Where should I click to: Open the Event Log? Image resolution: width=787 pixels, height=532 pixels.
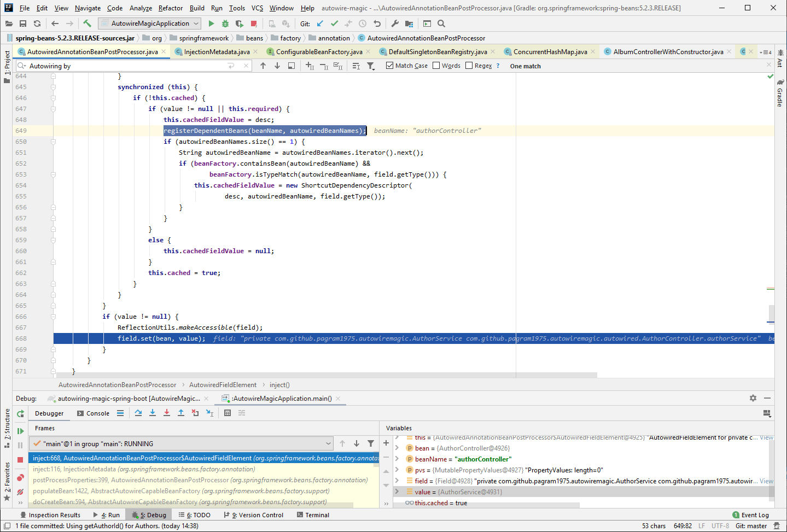pyautogui.click(x=754, y=515)
